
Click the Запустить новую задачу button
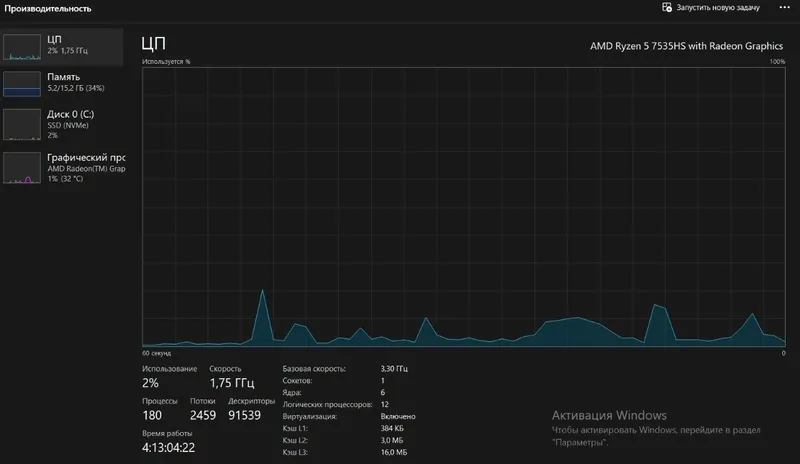(x=711, y=7)
